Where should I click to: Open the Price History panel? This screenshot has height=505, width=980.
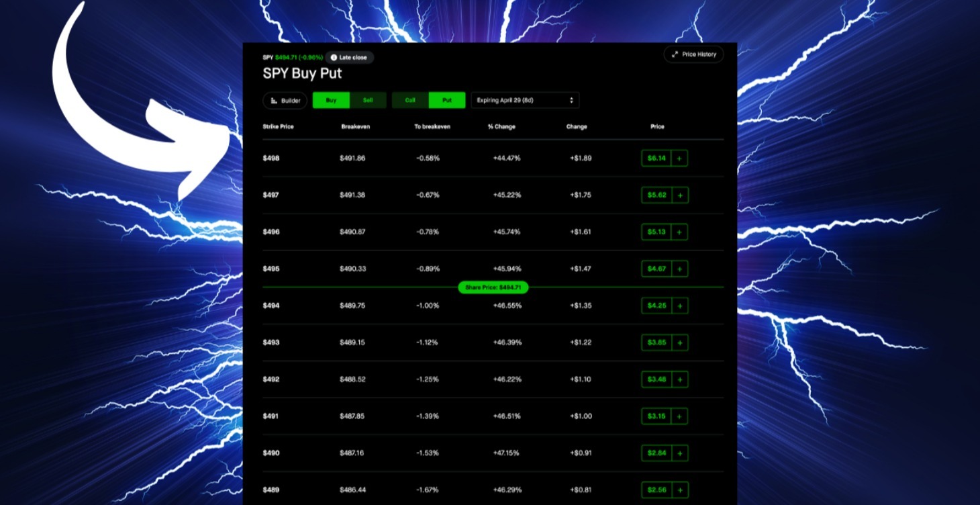point(693,54)
